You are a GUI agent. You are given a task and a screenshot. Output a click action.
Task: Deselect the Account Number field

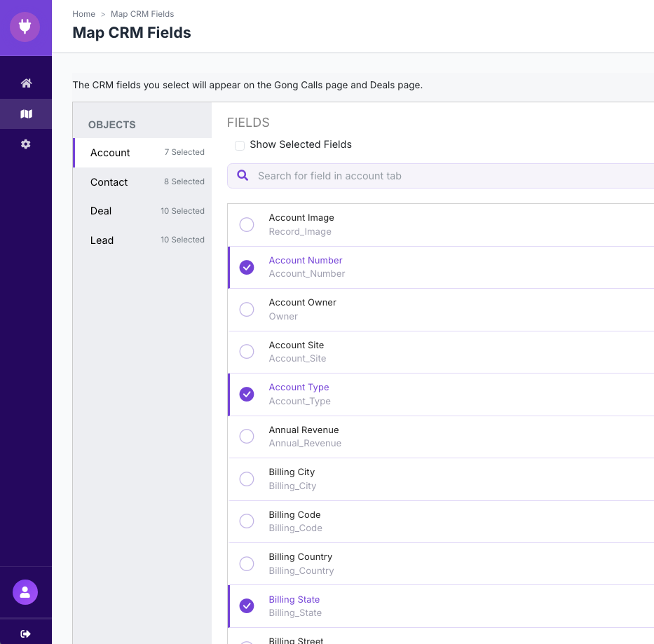pos(247,267)
